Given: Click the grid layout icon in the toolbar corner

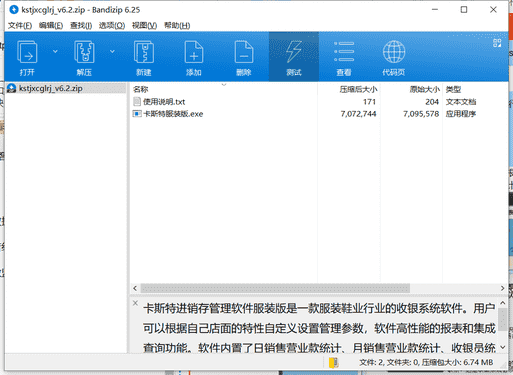Looking at the screenshot, I should [x=497, y=43].
